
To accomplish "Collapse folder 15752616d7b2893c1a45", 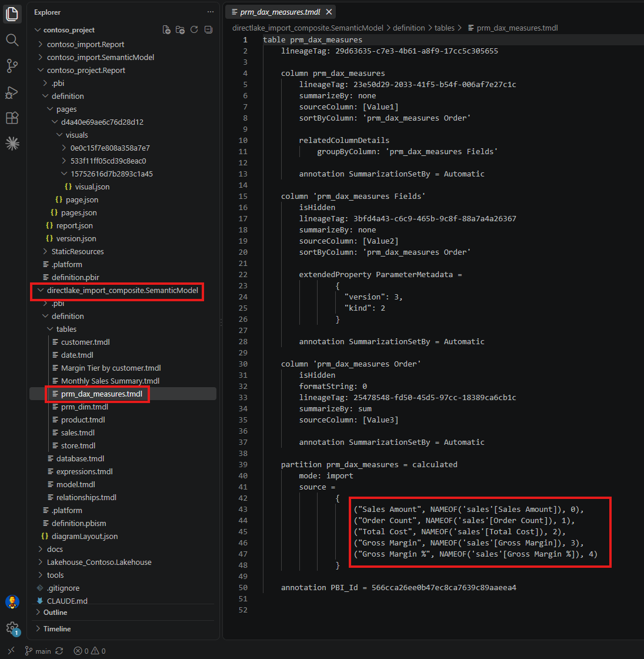I will pos(111,174).
